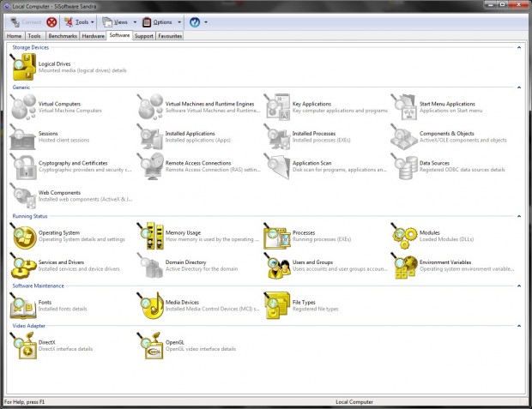Open the Views dropdown arrow
Image resolution: width=532 pixels, height=409 pixels.
(x=135, y=22)
